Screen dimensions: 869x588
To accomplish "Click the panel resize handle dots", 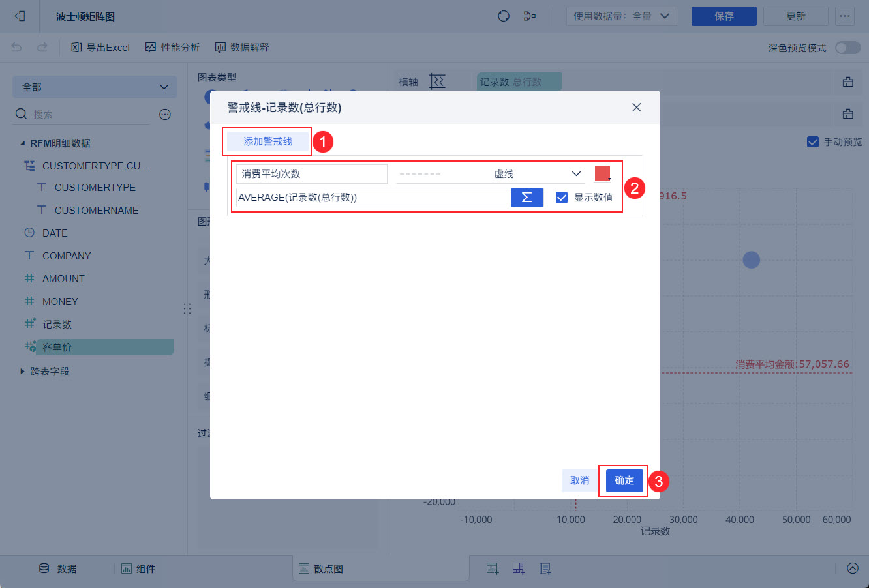I will (x=187, y=309).
